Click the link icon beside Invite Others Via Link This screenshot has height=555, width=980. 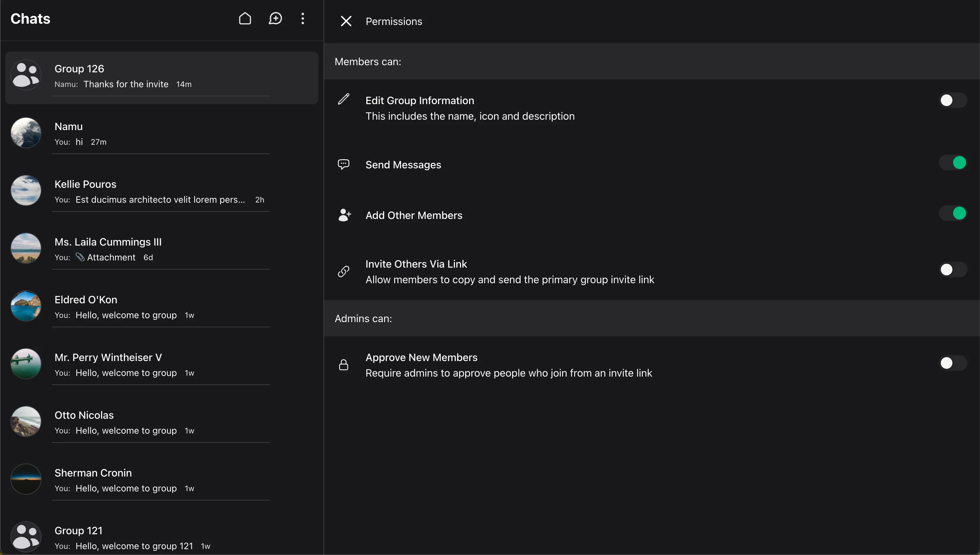(x=344, y=271)
